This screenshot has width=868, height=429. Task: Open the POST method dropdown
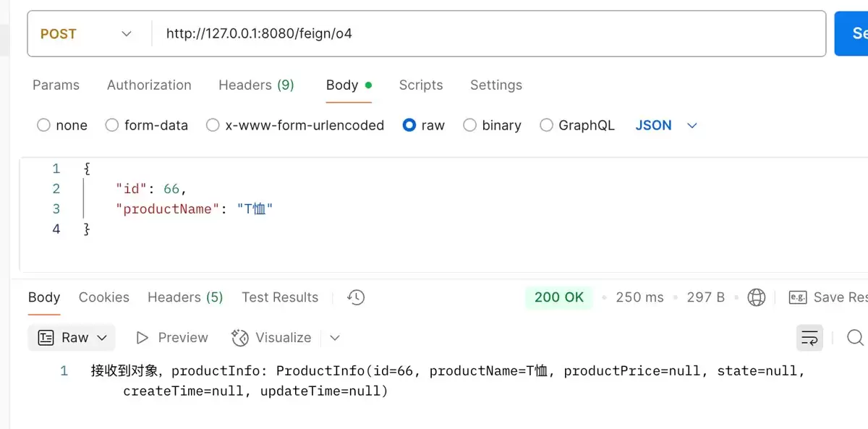click(88, 34)
